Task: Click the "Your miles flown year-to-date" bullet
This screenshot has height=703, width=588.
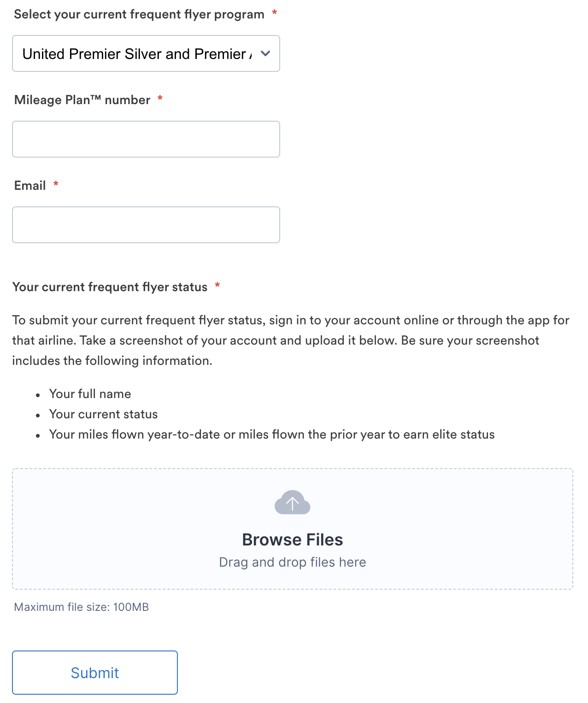Action: [271, 434]
